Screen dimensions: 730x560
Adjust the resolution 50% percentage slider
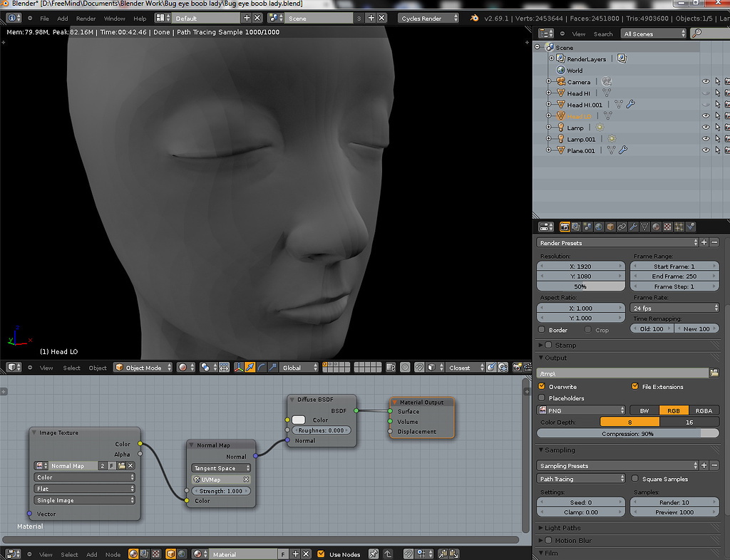(x=580, y=286)
